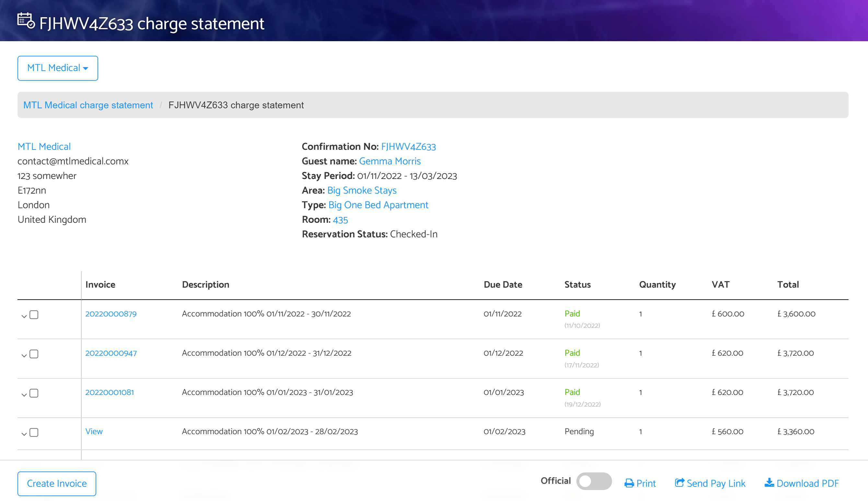Click the VAT amount £ 560.00
868x501 pixels.
(x=727, y=432)
